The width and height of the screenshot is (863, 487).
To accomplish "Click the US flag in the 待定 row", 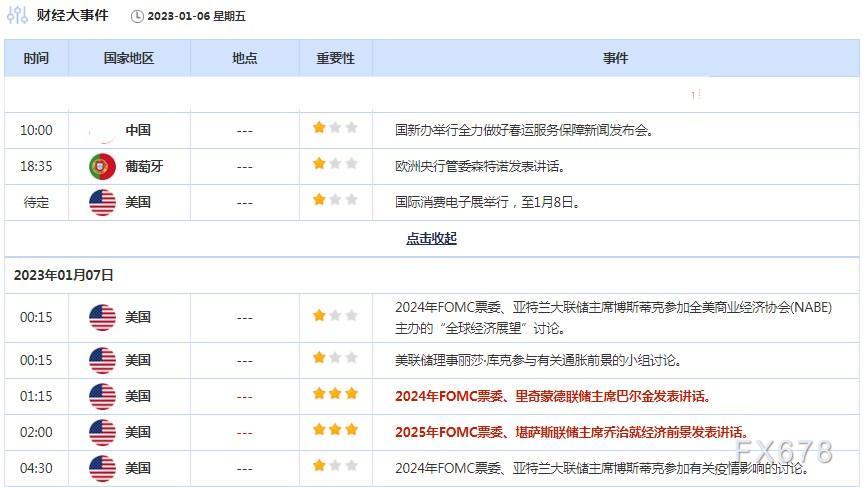I will point(102,203).
